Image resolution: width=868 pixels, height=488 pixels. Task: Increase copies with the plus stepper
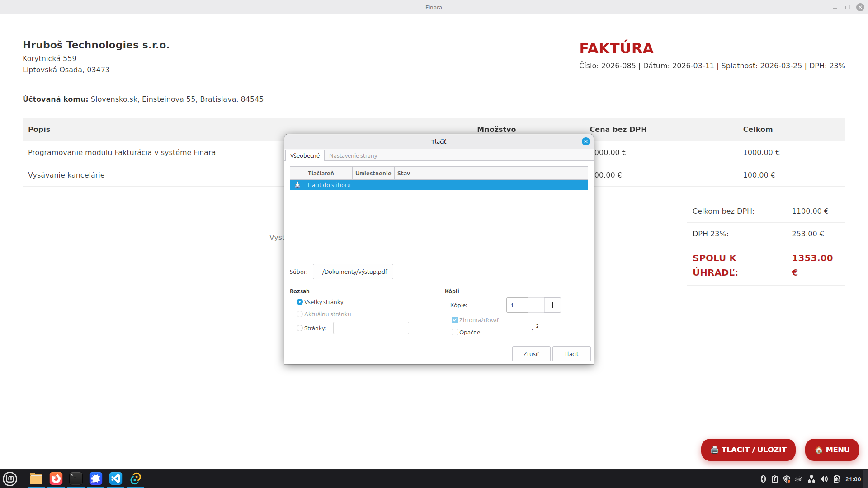(552, 305)
